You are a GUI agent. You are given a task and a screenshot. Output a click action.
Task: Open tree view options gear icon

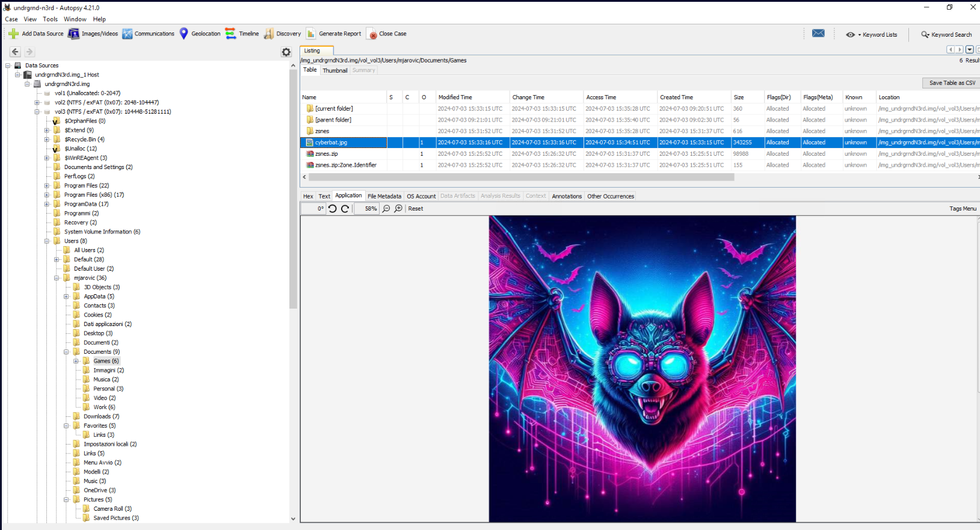pyautogui.click(x=286, y=52)
